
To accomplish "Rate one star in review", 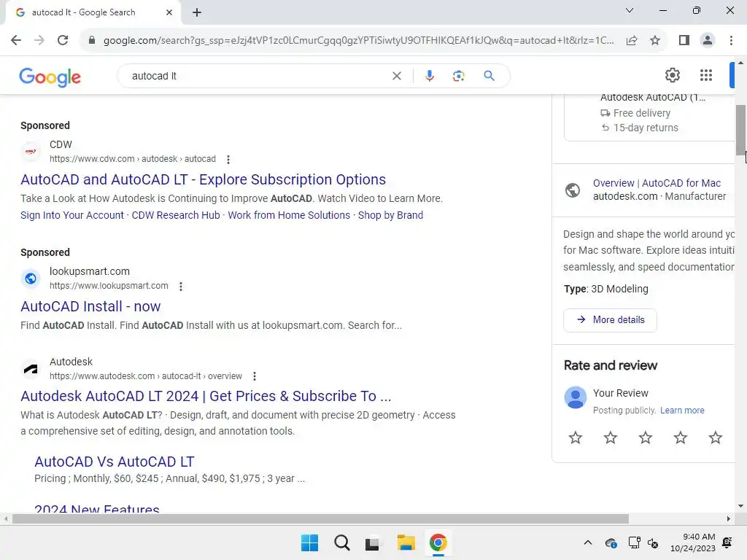I will [576, 437].
